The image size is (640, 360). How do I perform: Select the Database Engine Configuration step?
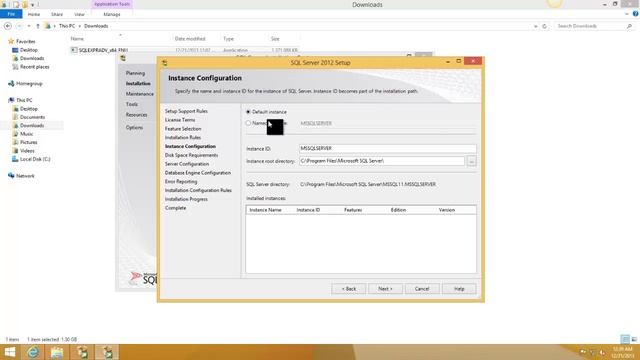pos(198,173)
